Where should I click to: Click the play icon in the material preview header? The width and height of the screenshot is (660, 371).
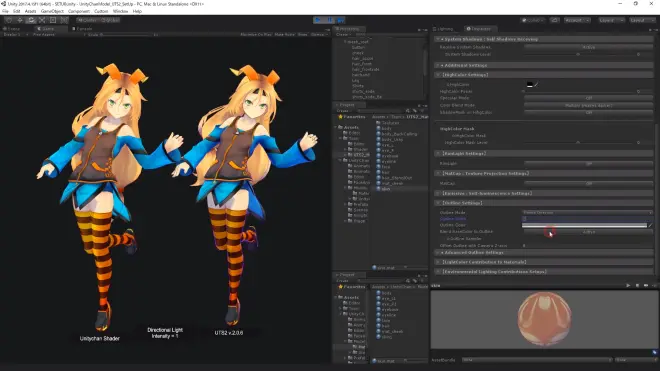point(628,286)
